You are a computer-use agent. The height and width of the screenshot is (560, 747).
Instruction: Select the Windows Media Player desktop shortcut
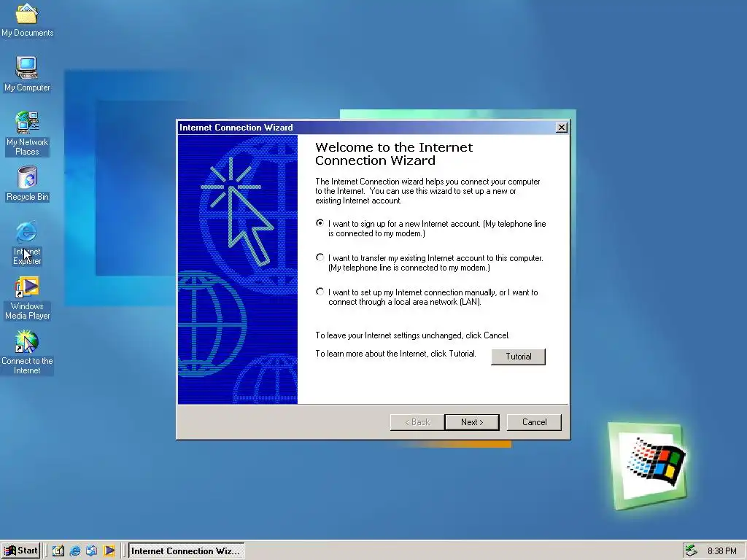[27, 298]
